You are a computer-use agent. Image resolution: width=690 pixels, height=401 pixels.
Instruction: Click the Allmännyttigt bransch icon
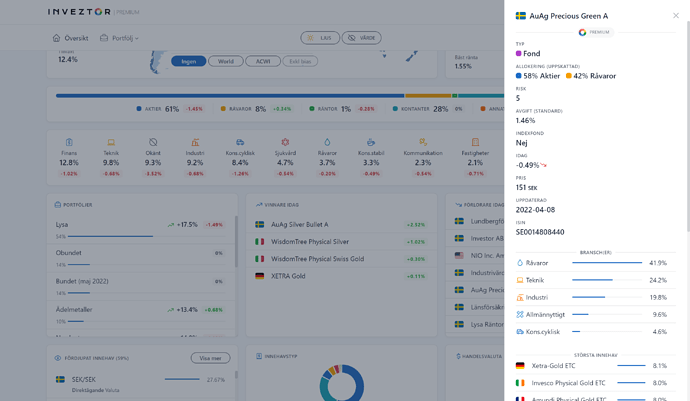pos(520,314)
